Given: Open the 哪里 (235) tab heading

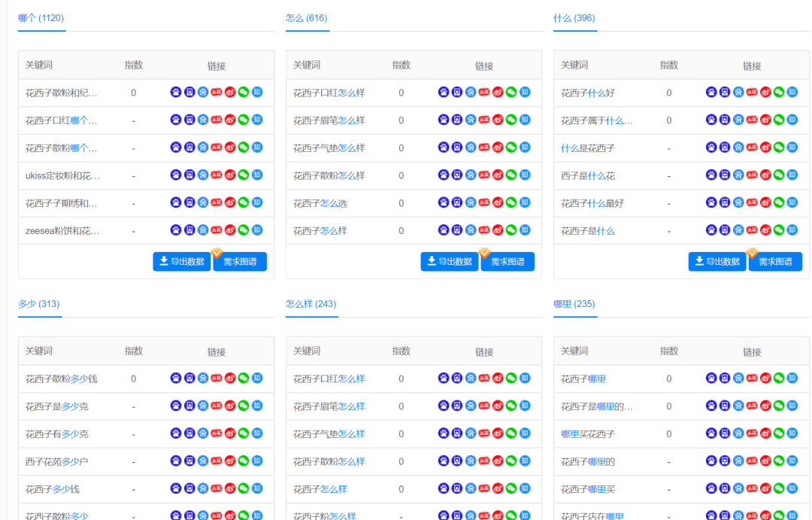Looking at the screenshot, I should click(x=574, y=304).
